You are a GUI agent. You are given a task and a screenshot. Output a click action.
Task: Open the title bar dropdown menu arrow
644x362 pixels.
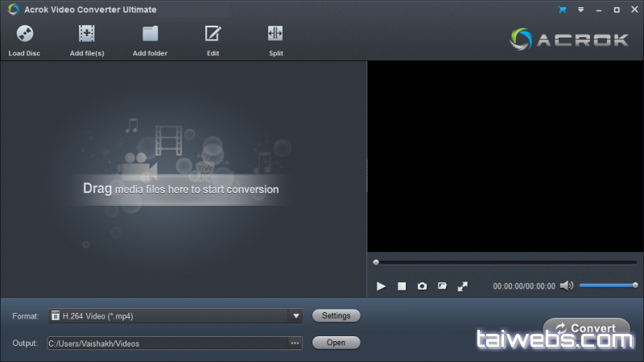point(580,10)
